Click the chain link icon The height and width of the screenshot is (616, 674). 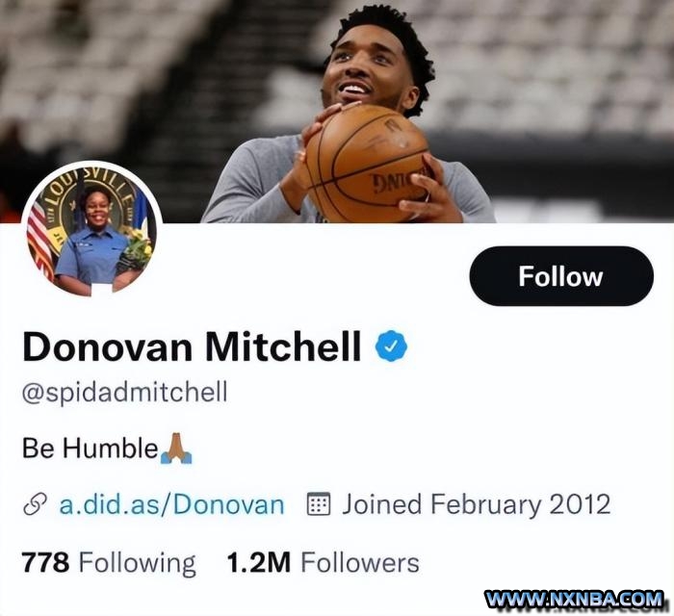[35, 504]
